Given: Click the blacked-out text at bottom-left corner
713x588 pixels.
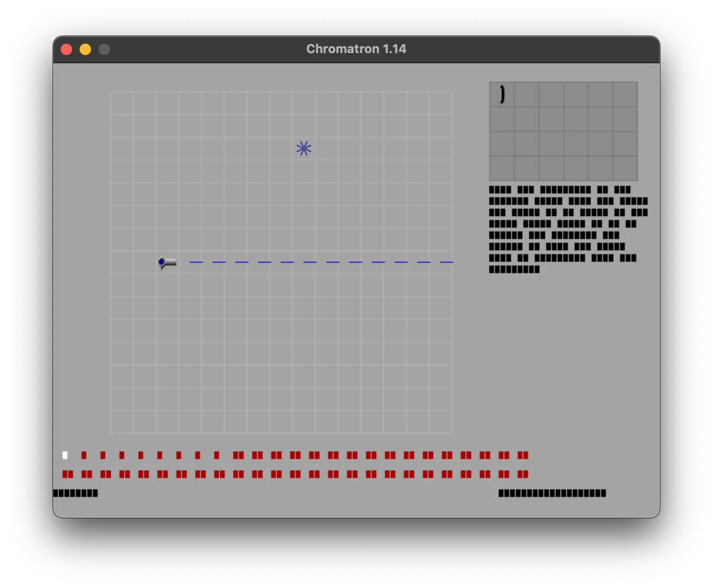Looking at the screenshot, I should (76, 493).
